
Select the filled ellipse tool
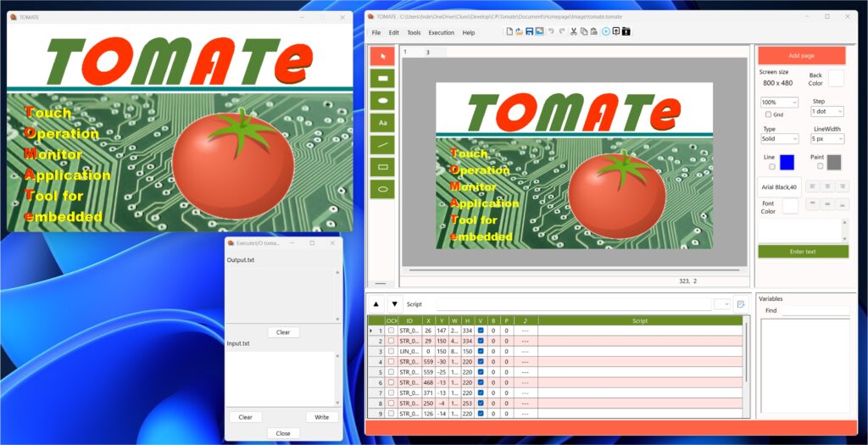point(382,100)
